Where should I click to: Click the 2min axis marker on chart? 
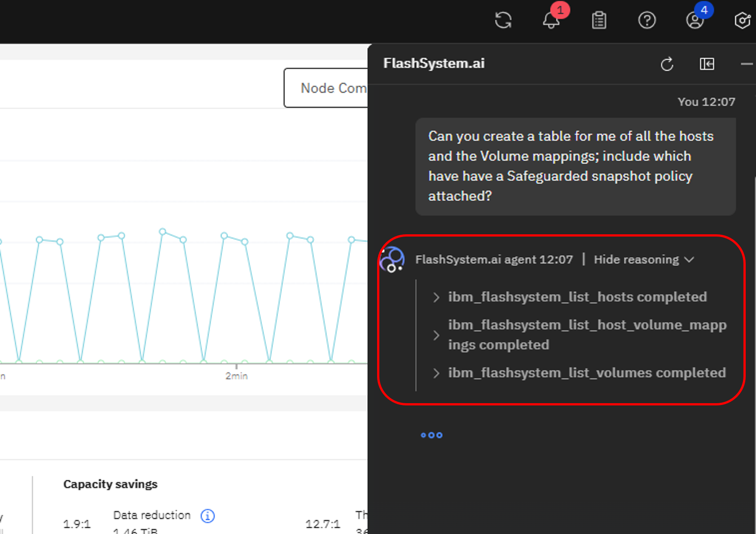[236, 376]
